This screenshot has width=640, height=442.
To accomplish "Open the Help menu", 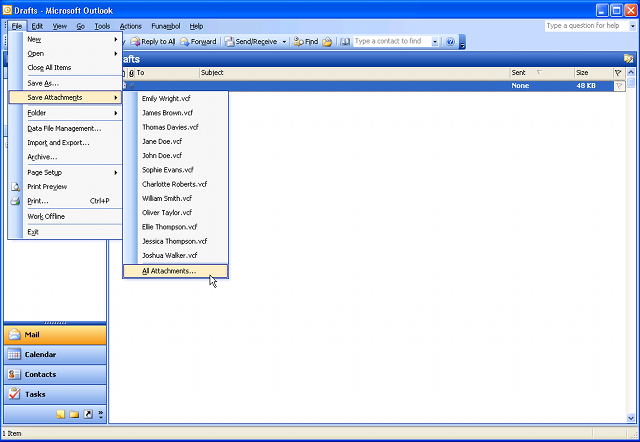I will coord(196,26).
